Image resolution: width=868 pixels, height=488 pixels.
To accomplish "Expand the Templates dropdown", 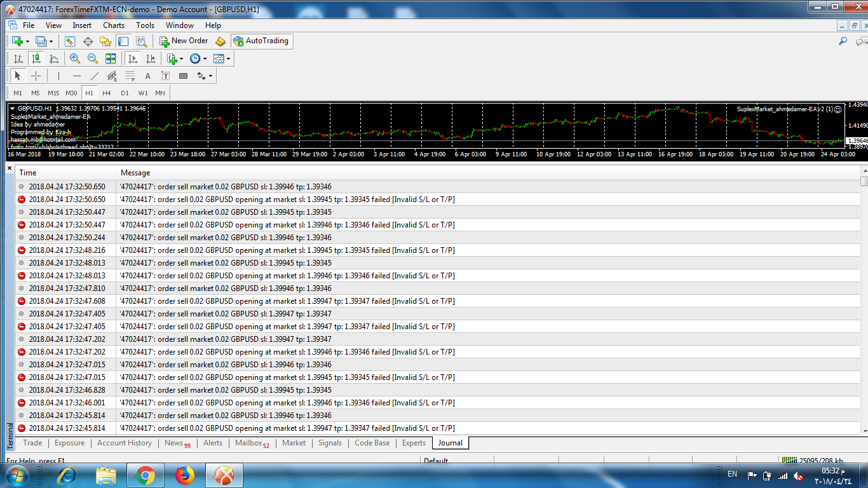I will (x=222, y=58).
